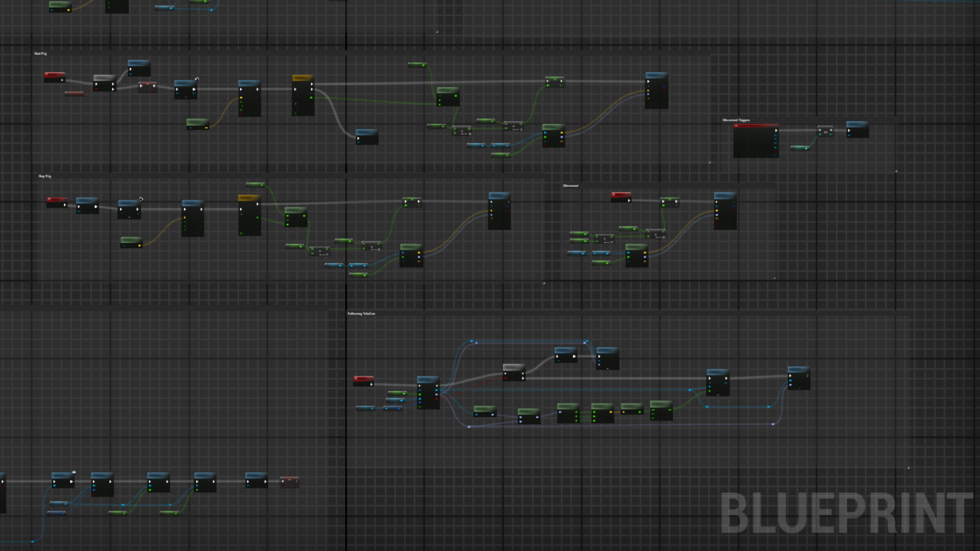980x551 pixels.
Task: Select the title of the topmost left comment box
Action: [x=40, y=54]
